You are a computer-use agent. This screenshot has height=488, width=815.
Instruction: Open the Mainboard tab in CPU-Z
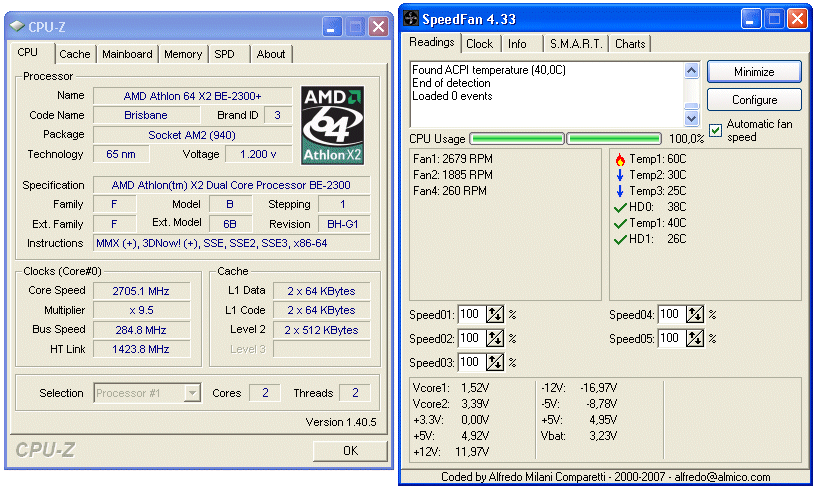127,54
